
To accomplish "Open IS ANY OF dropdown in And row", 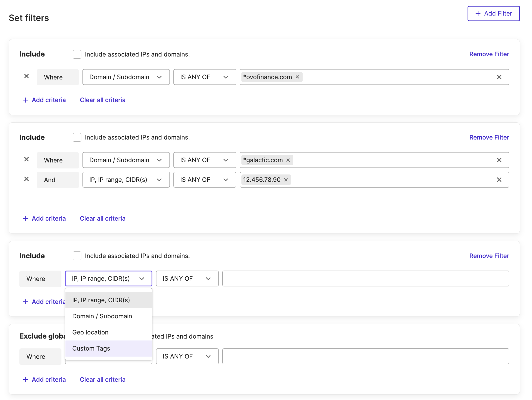I will click(205, 180).
